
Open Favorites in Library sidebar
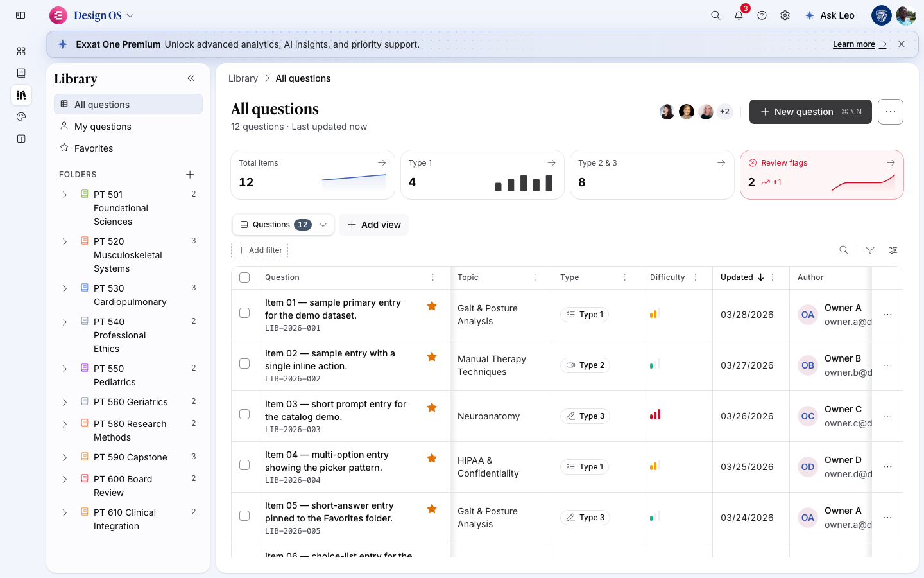point(128,148)
